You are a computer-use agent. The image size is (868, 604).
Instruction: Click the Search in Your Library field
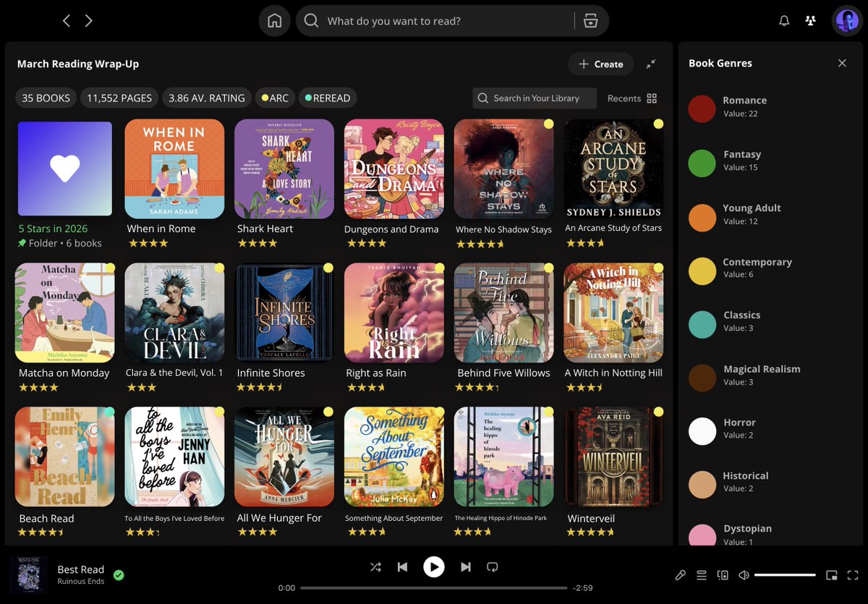[x=535, y=98]
